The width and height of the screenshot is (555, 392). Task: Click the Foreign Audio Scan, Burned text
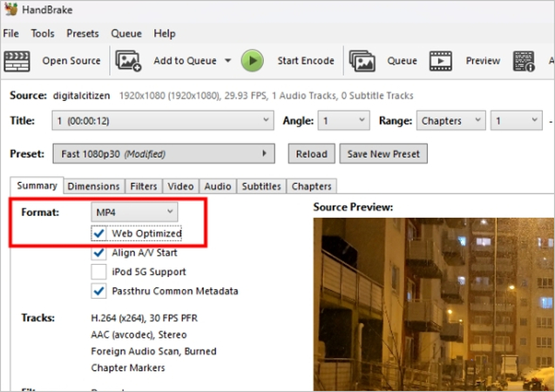[x=153, y=351]
